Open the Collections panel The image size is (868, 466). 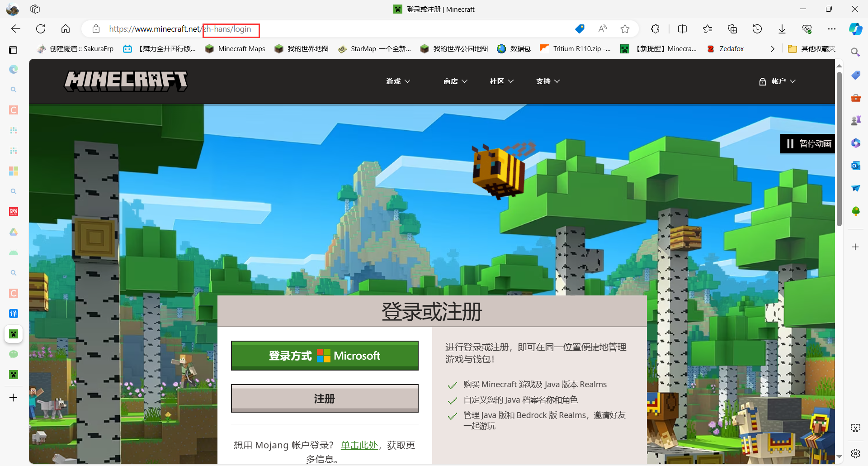732,29
